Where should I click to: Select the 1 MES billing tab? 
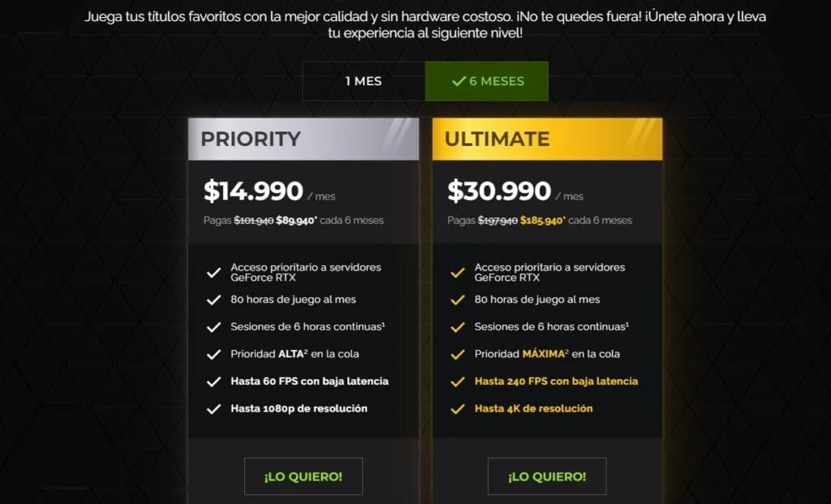pyautogui.click(x=364, y=81)
